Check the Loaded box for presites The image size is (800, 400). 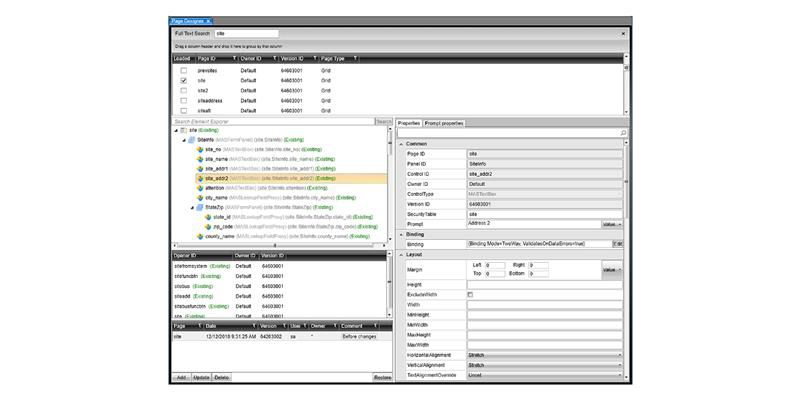pos(183,71)
